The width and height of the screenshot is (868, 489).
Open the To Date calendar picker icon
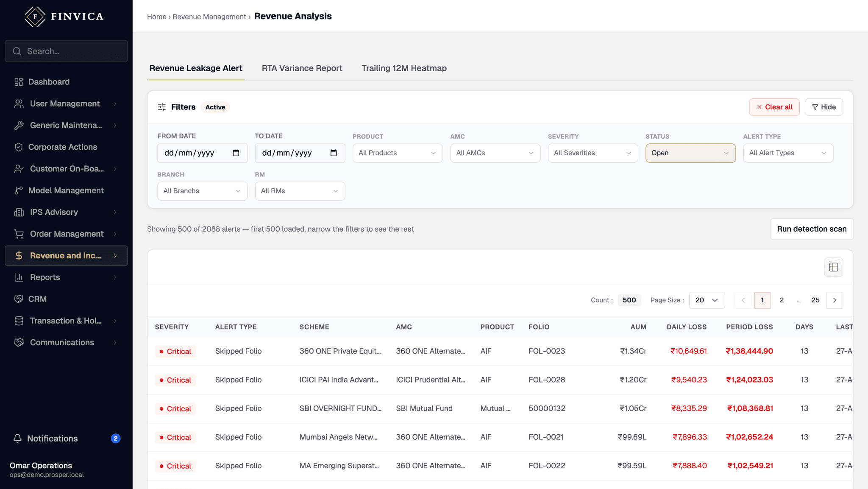tap(334, 153)
